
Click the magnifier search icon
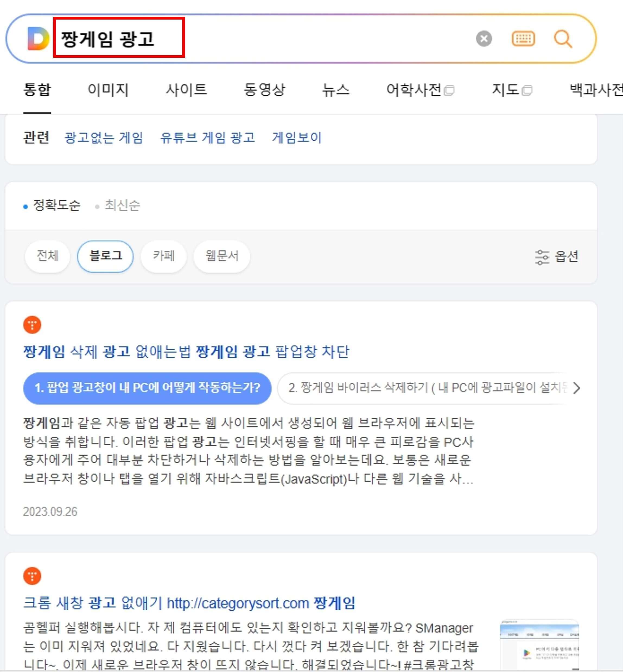coord(563,39)
